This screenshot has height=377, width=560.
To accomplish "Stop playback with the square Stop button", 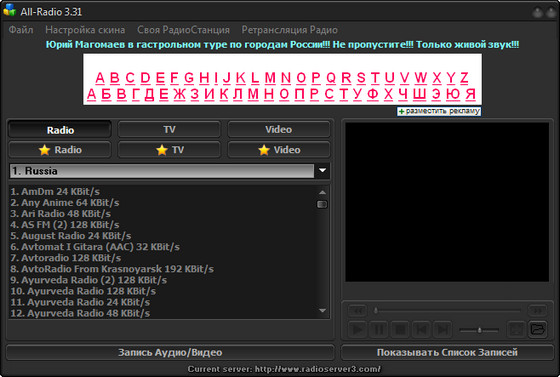I will pyautogui.click(x=400, y=329).
